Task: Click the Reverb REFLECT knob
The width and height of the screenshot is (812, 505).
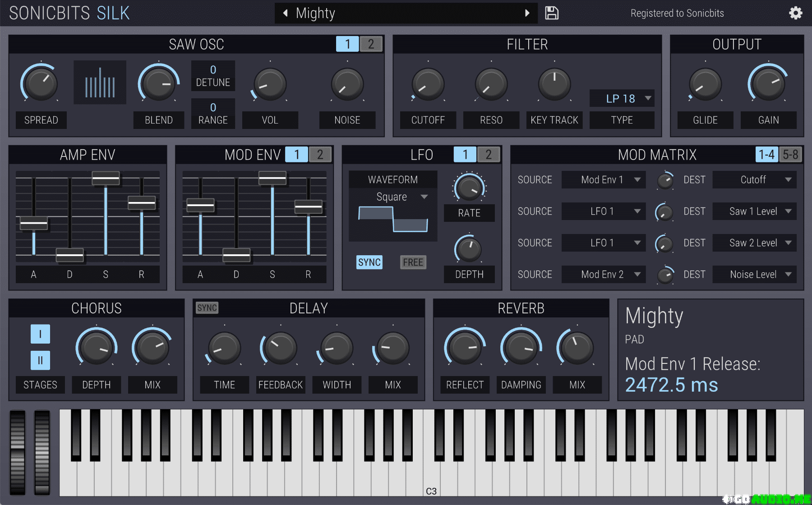Action: pos(465,348)
